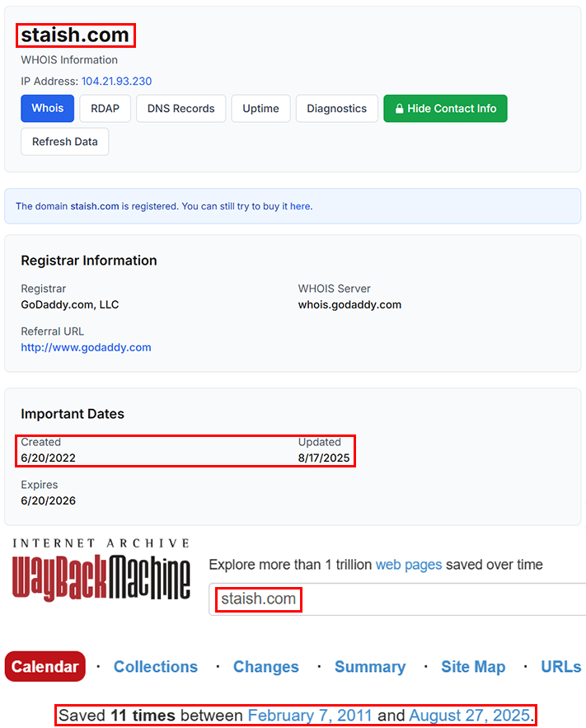Click the 'here' link to buy domain
Screen dimensions: 586x728
tap(300, 206)
